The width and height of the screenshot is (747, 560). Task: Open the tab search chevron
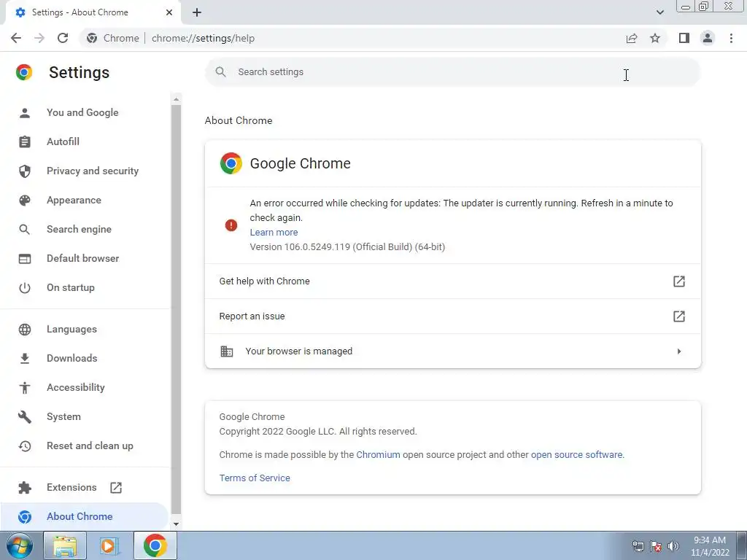[x=659, y=12]
